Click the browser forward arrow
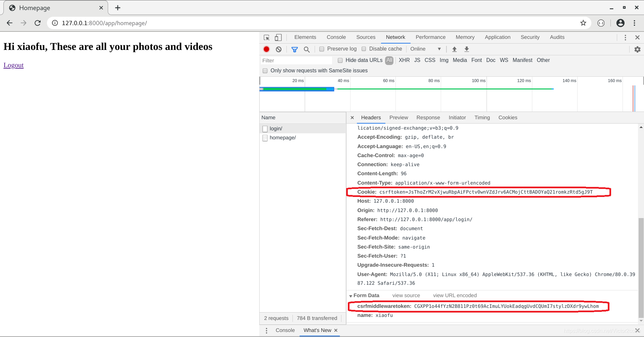 [23, 23]
